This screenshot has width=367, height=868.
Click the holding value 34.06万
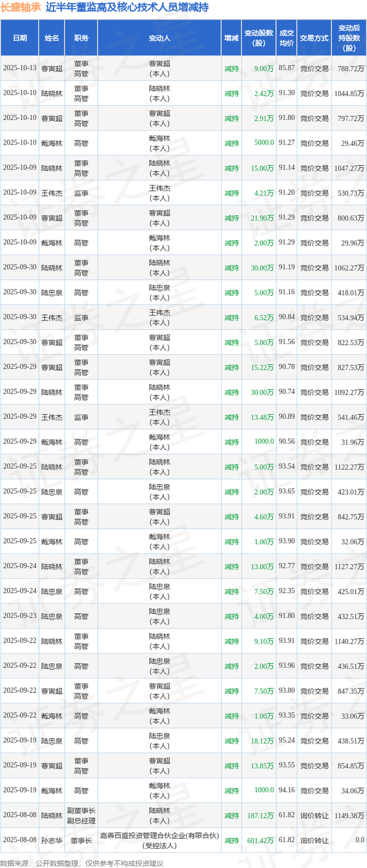pyautogui.click(x=352, y=790)
